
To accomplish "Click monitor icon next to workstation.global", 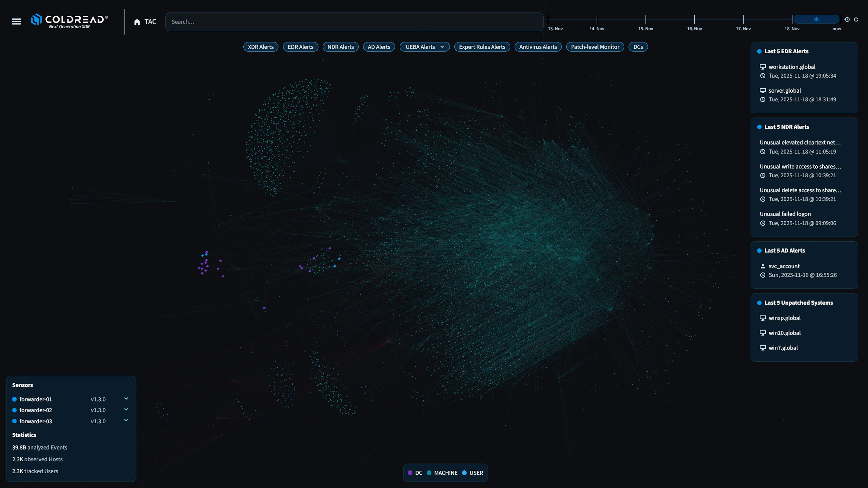I will click(762, 67).
